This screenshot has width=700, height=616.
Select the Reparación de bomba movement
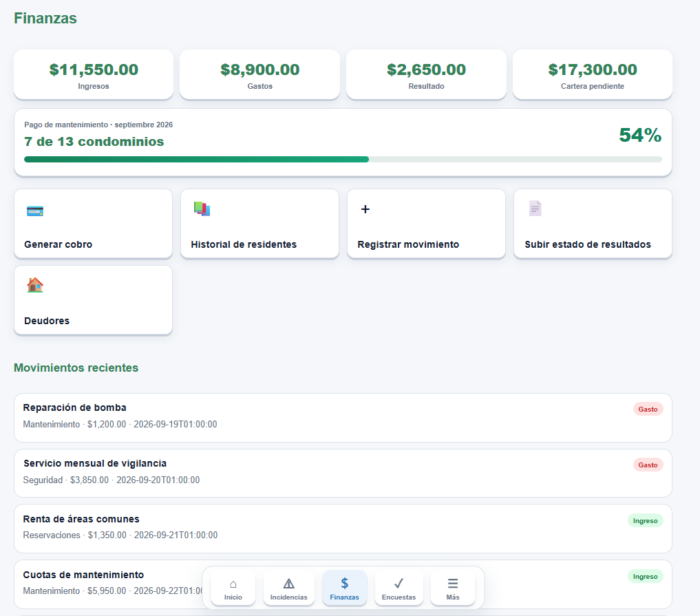[x=343, y=418]
